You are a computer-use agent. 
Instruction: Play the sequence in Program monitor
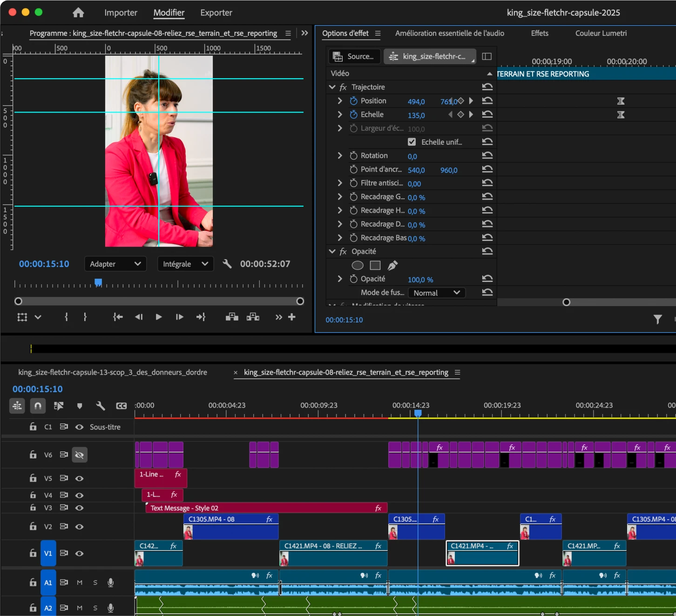click(159, 317)
